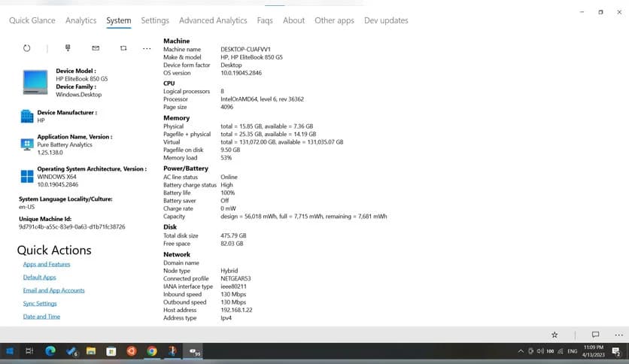Open File Explorer from the taskbar

click(x=91, y=351)
